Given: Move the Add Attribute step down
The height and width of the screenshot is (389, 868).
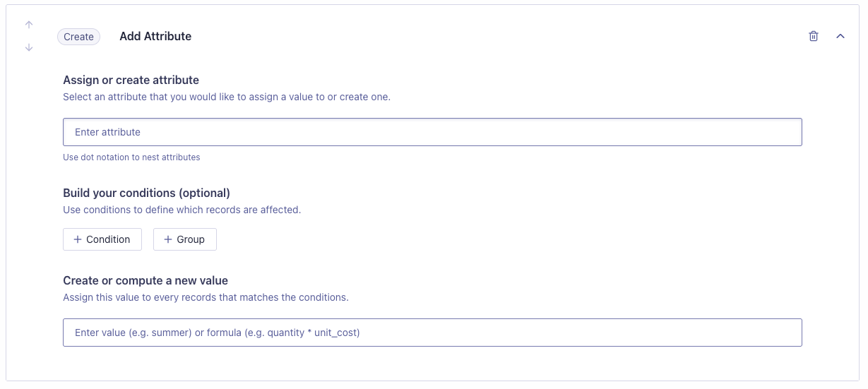Looking at the screenshot, I should click(29, 48).
